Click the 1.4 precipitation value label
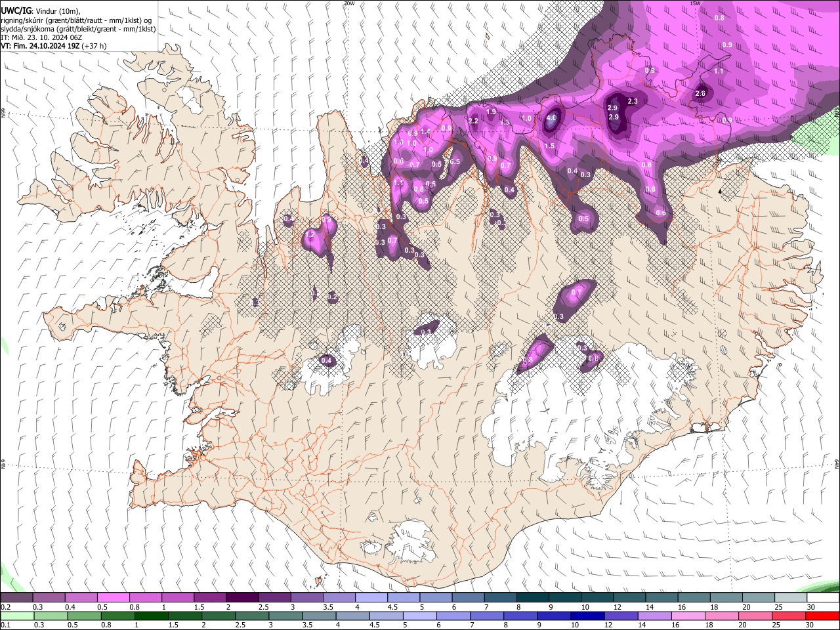 point(425,131)
